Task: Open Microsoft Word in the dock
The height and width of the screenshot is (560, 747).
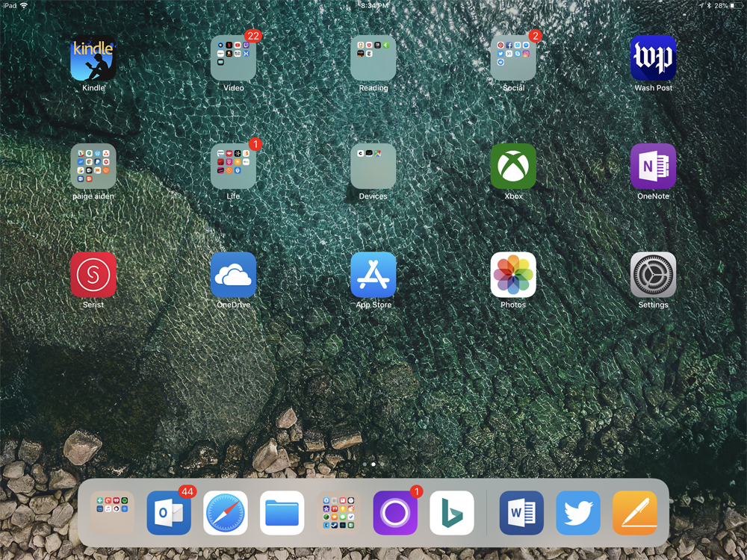Action: pos(521,513)
